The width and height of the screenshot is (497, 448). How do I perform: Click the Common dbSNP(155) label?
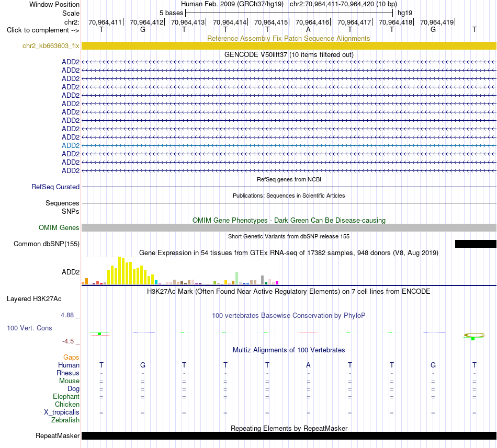pyautogui.click(x=46, y=244)
